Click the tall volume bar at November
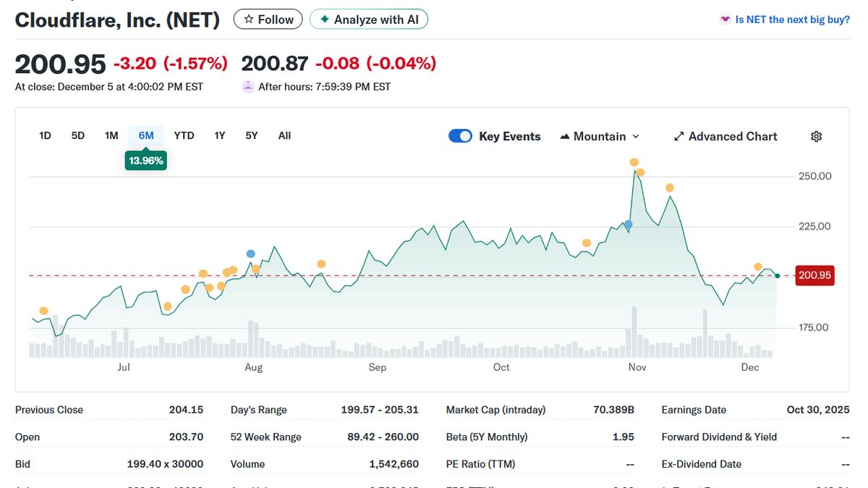The height and width of the screenshot is (488, 868). tap(634, 332)
